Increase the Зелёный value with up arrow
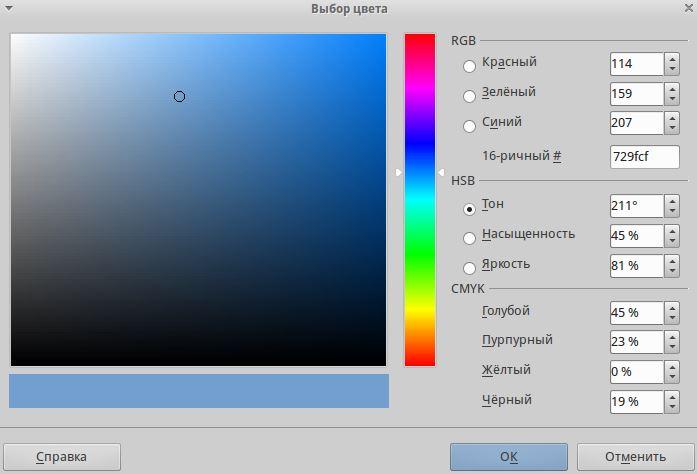697x474 pixels. point(672,88)
